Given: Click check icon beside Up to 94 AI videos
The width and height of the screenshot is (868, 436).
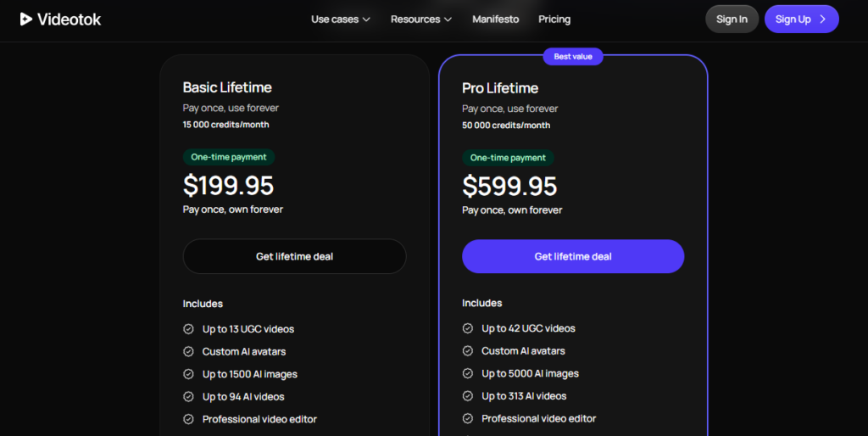Looking at the screenshot, I should 188,397.
